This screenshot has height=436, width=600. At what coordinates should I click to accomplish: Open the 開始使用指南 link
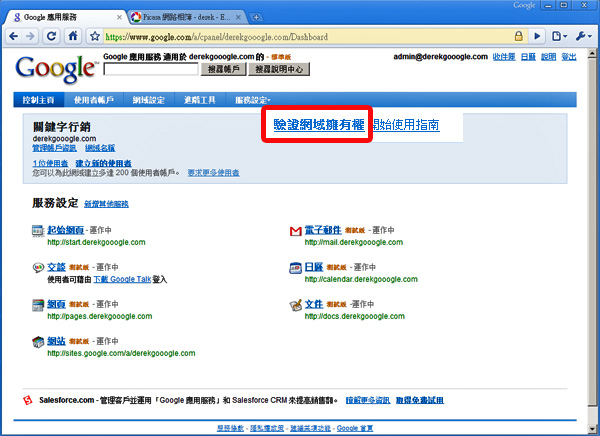(x=406, y=125)
